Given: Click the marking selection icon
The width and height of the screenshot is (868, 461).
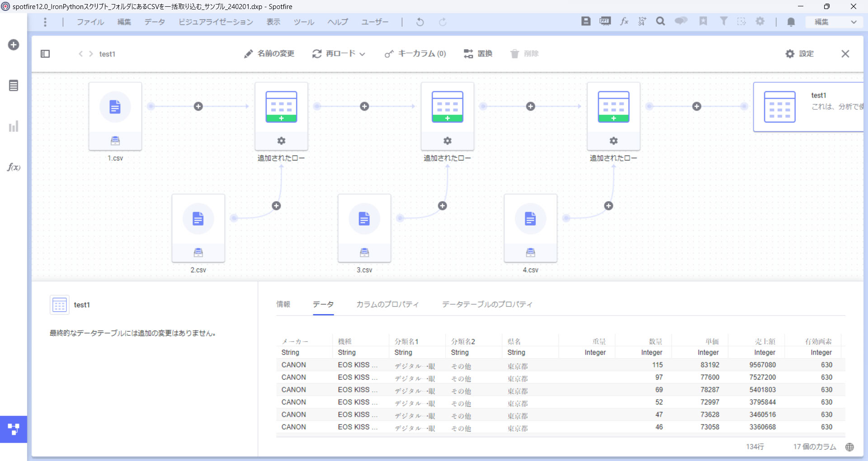Looking at the screenshot, I should coord(741,21).
